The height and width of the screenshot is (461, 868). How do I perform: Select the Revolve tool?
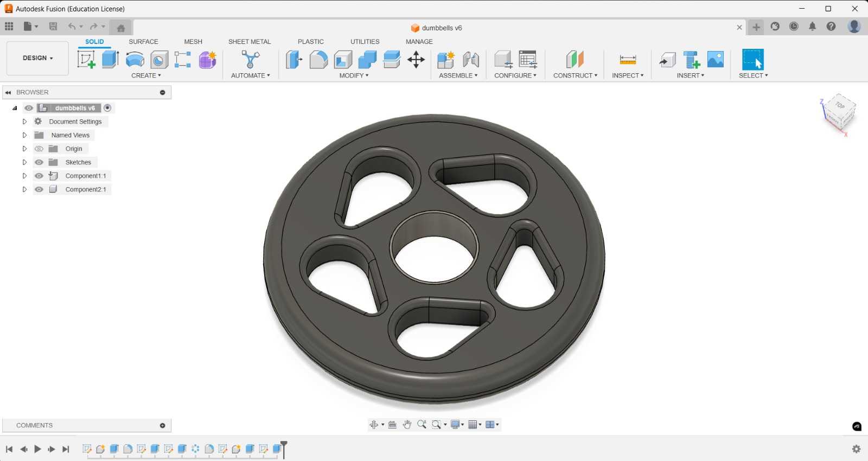click(135, 60)
